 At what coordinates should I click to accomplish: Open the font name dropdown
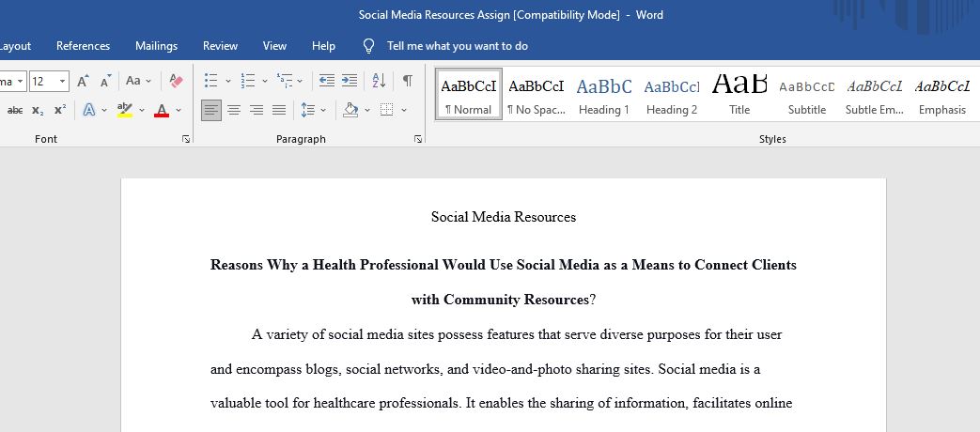coord(21,81)
